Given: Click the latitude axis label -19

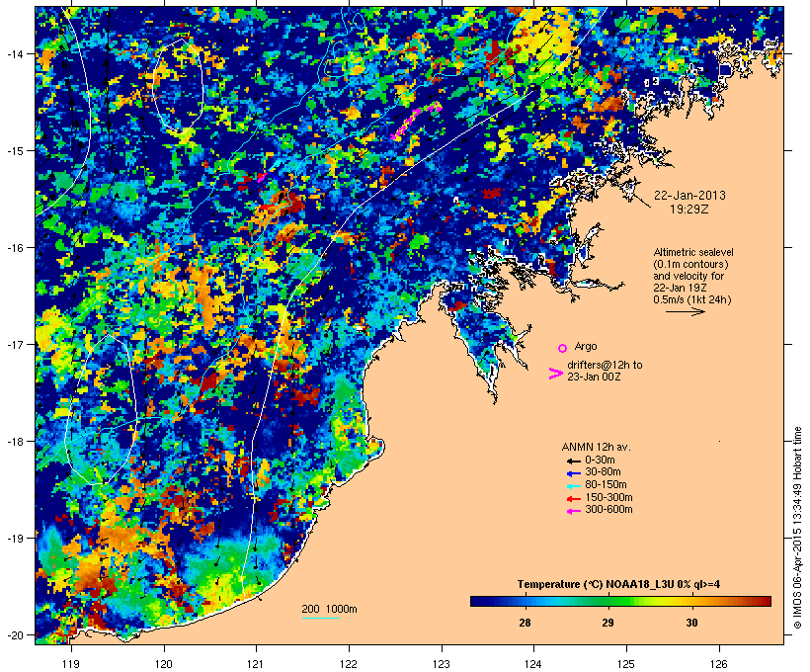Looking at the screenshot, I should [14, 539].
